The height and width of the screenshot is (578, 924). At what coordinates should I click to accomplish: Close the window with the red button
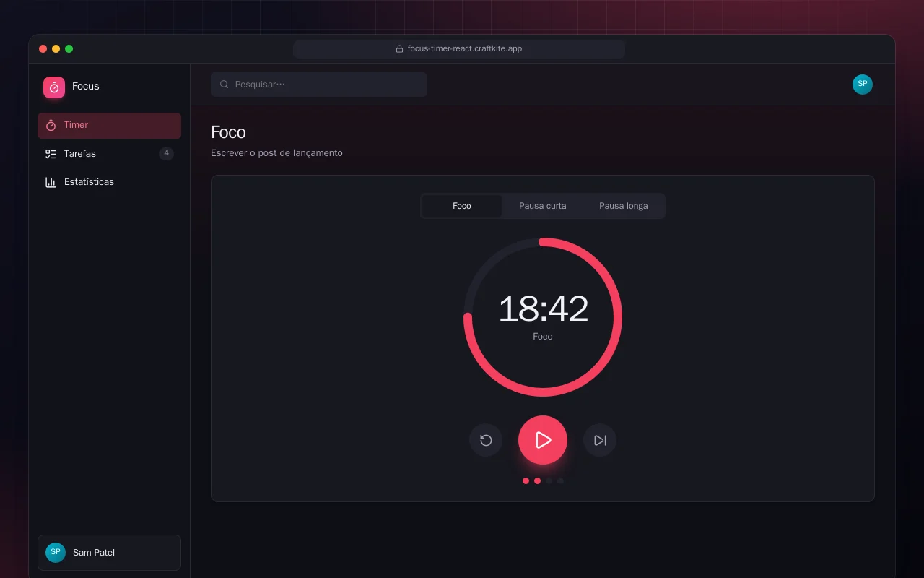pos(43,49)
